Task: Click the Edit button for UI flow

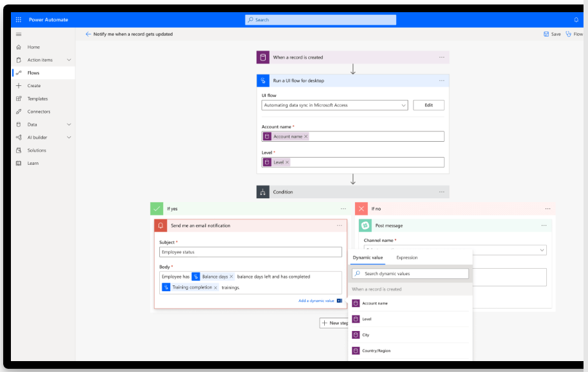Action: [429, 105]
